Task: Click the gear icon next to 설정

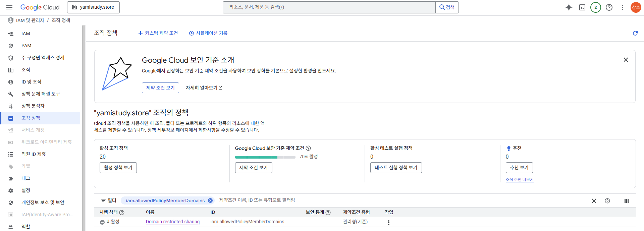Action: coord(11,191)
